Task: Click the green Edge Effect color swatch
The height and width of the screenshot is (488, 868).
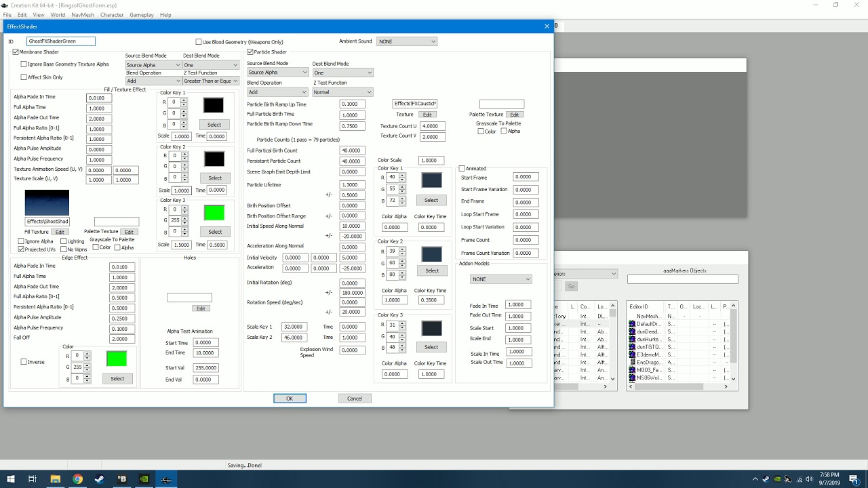Action: [x=117, y=359]
